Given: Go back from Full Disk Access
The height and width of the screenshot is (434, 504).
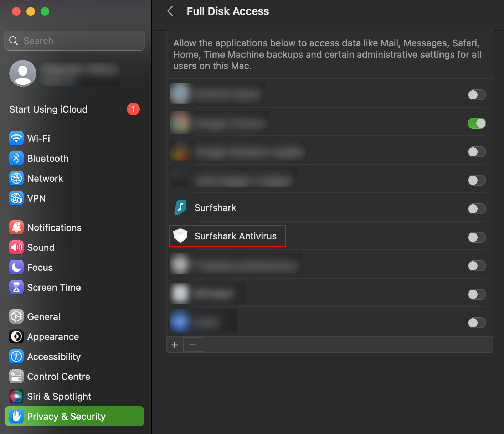Looking at the screenshot, I should pos(170,11).
